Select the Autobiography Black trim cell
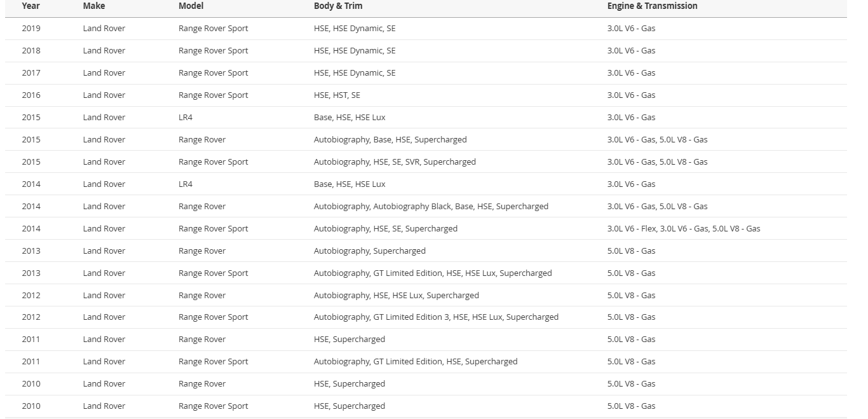This screenshot has width=868, height=419. 431,207
